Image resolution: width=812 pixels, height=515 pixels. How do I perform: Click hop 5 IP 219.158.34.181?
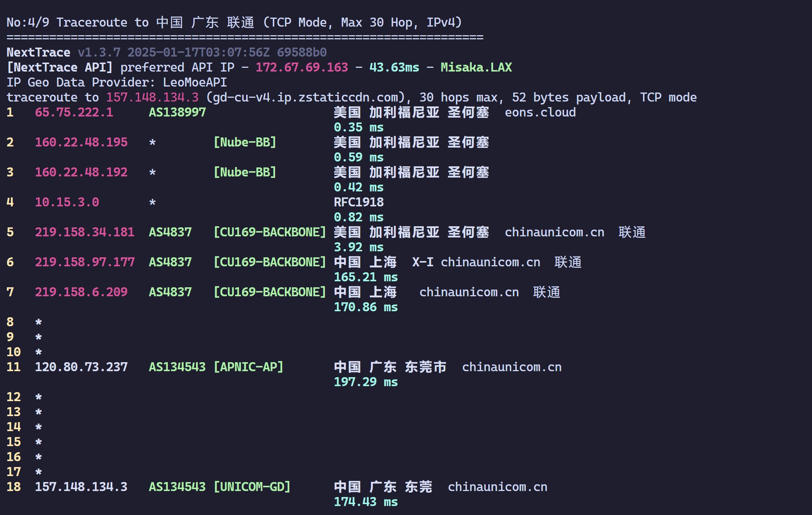(85, 232)
